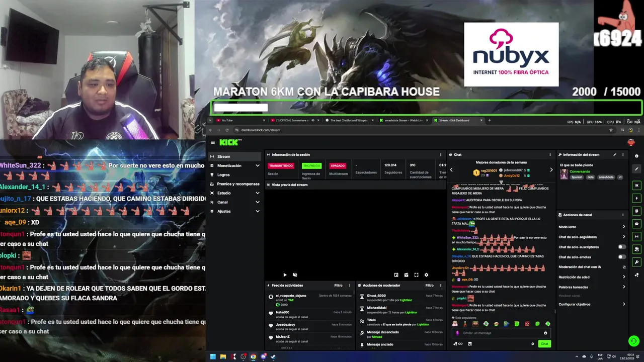Screen dimensions: 644x362
Task: Open Feed de actividades three-dot menu
Action: click(x=350, y=286)
